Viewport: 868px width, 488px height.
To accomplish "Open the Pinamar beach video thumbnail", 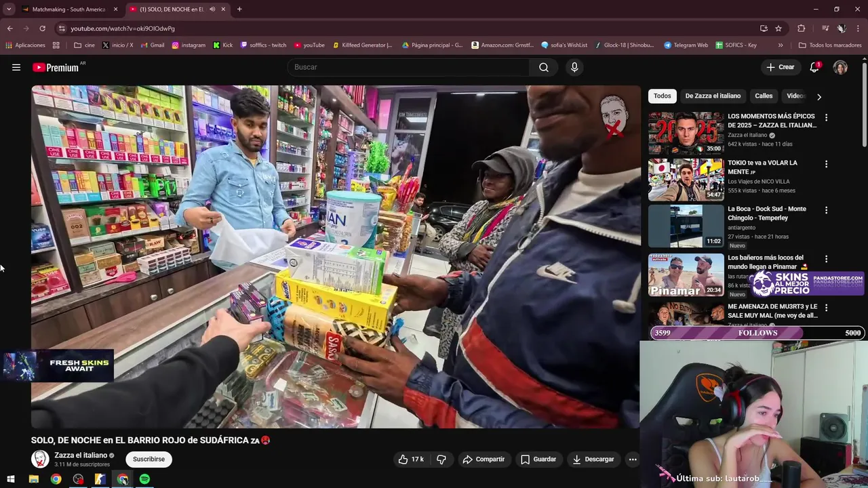I will coord(686,274).
